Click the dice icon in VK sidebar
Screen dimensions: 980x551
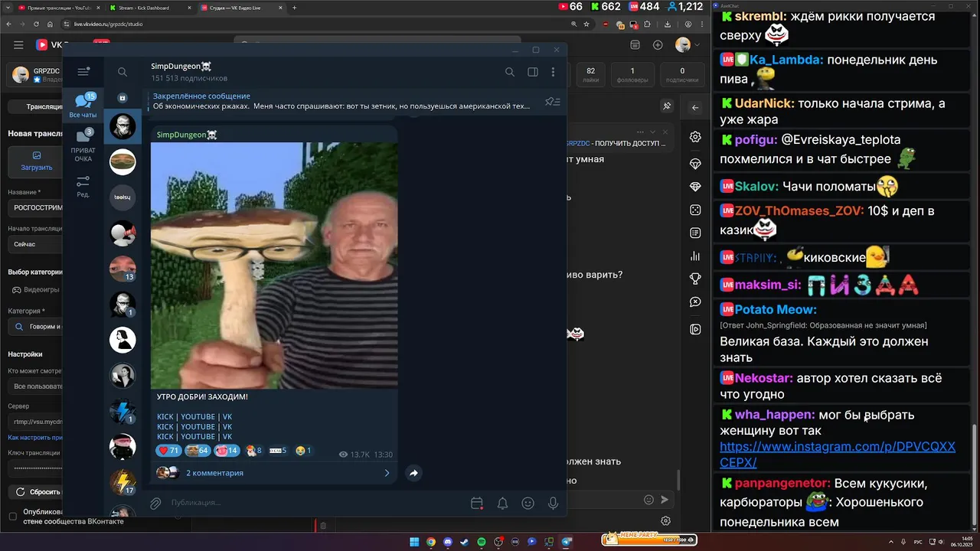[x=695, y=210]
